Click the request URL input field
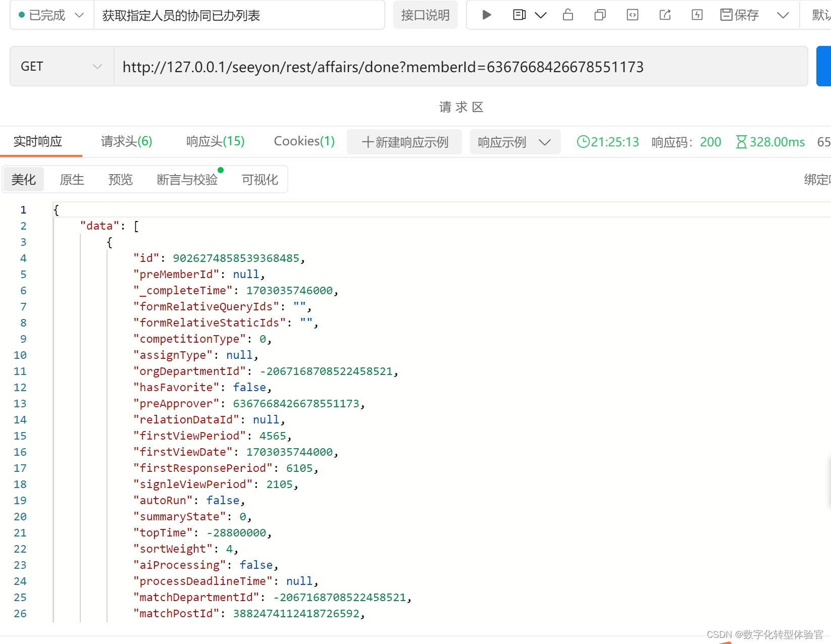Image resolution: width=831 pixels, height=644 pixels. click(460, 67)
